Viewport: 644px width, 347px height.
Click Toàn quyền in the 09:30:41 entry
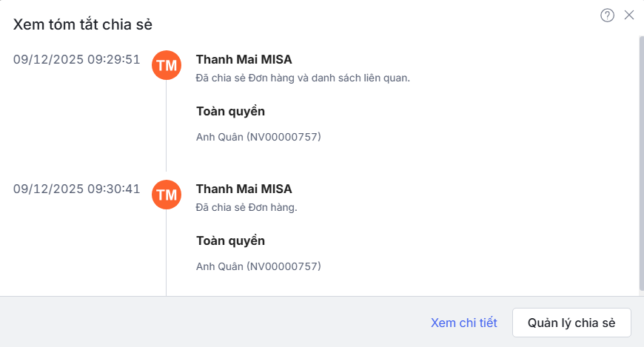pyautogui.click(x=230, y=241)
